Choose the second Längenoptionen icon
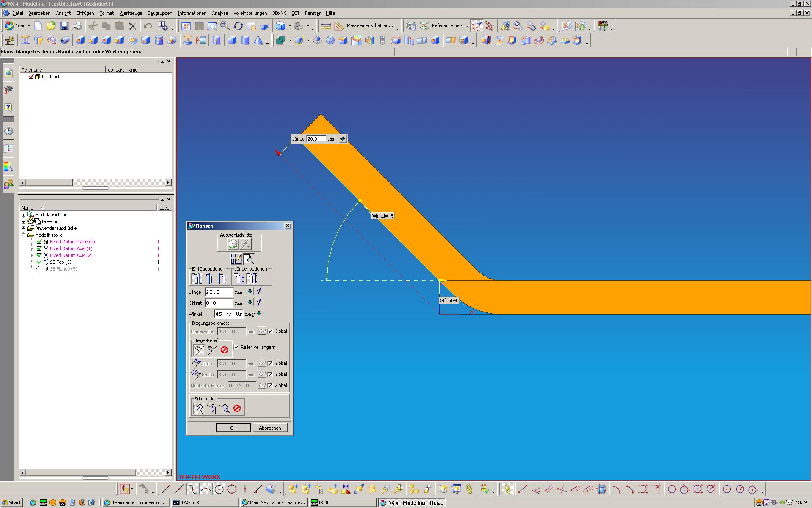 pos(252,279)
